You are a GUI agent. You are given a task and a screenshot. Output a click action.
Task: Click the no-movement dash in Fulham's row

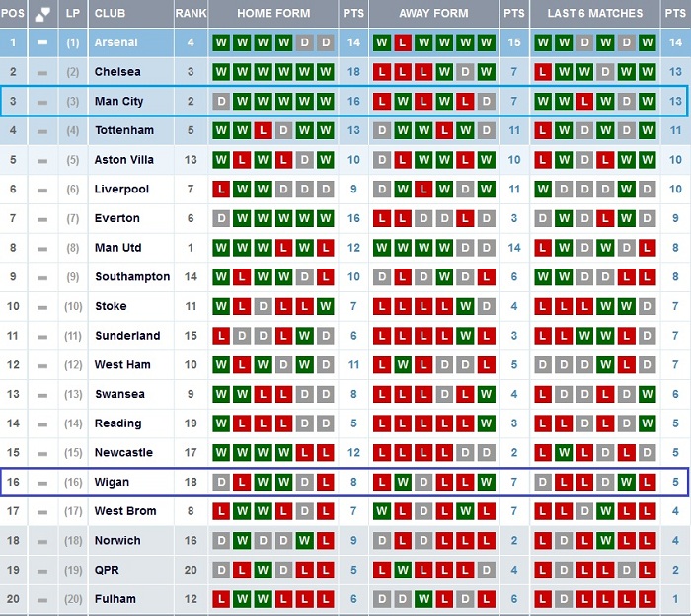pos(42,600)
